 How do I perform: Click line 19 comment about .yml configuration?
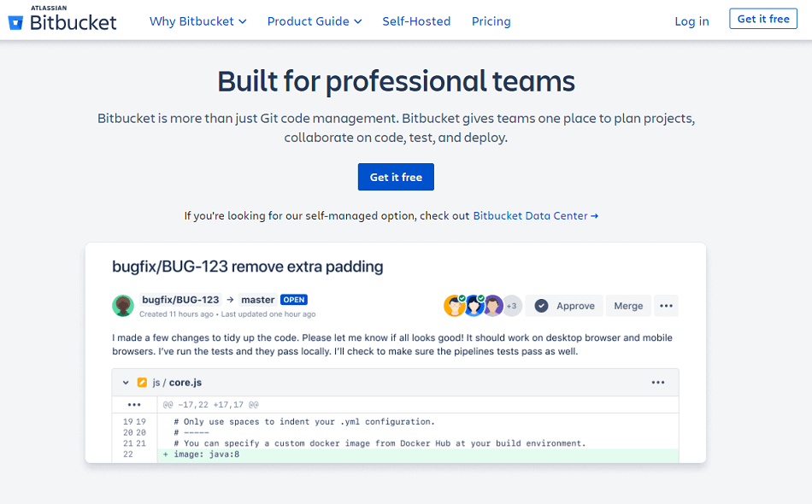coord(304,422)
